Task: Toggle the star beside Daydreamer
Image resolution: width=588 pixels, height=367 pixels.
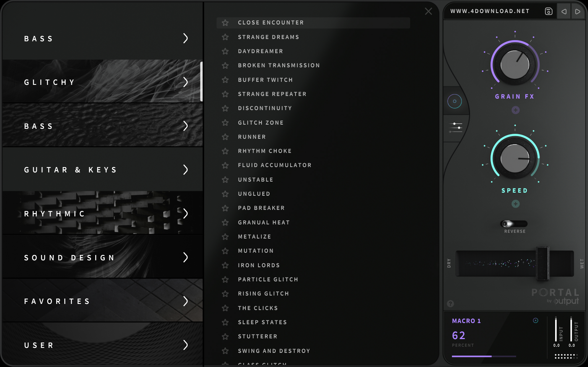Action: point(225,51)
